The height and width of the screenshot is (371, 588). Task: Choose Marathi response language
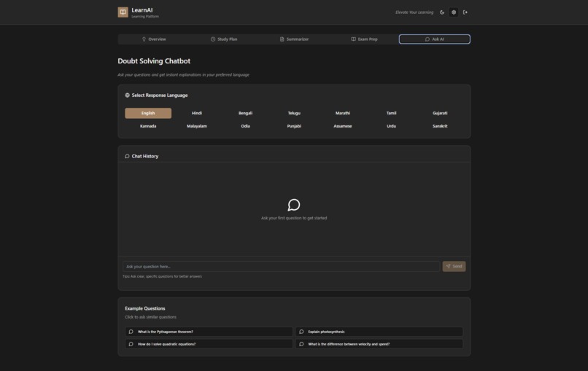click(x=343, y=113)
